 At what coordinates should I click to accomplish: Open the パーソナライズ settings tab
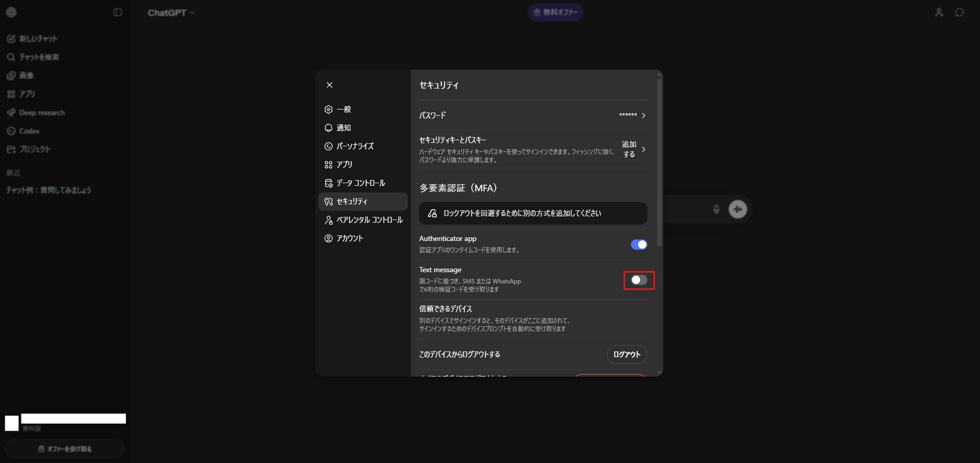pos(355,146)
